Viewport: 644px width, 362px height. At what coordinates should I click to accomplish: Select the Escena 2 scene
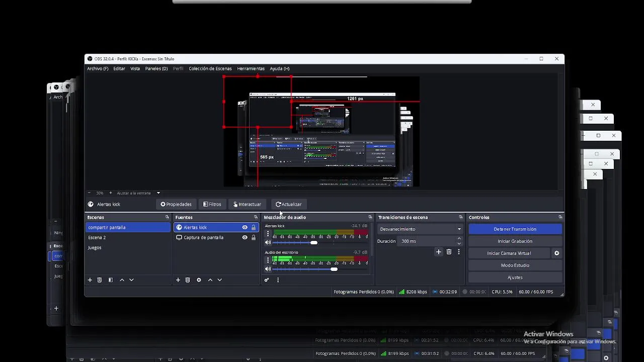click(x=128, y=237)
